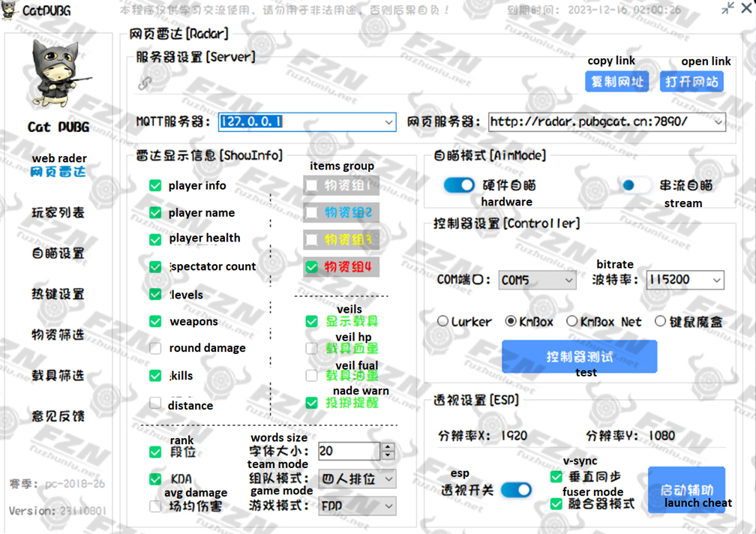Image resolution: width=756 pixels, height=534 pixels.
Task: Click the chain link icon under Server settings
Action: [x=145, y=83]
